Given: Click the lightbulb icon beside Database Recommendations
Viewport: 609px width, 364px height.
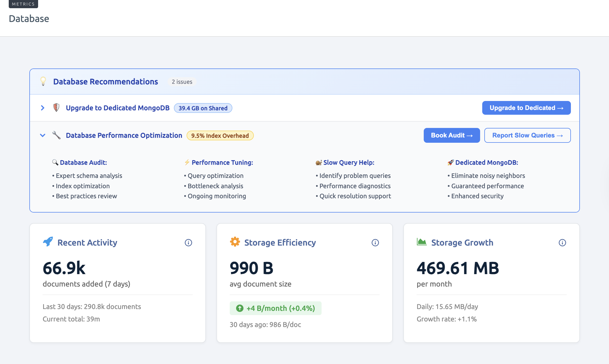Looking at the screenshot, I should (x=43, y=81).
